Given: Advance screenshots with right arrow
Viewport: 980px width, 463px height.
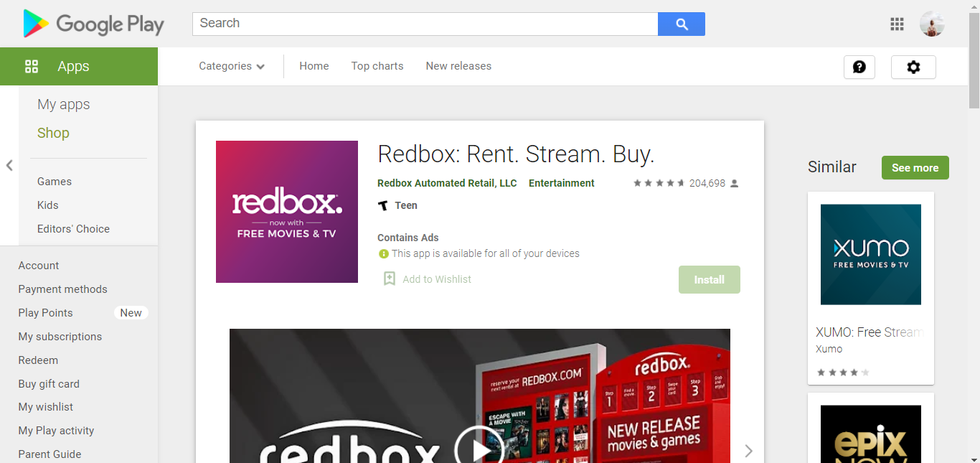Looking at the screenshot, I should tap(748, 451).
